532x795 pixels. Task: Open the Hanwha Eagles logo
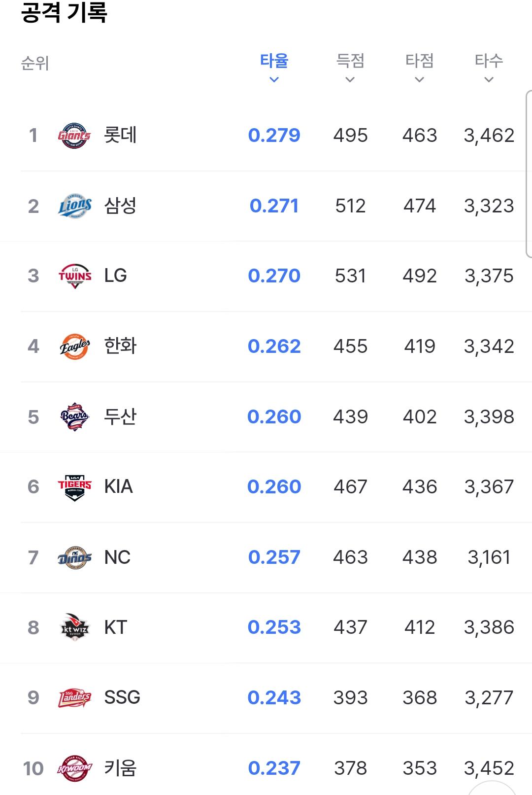74,346
